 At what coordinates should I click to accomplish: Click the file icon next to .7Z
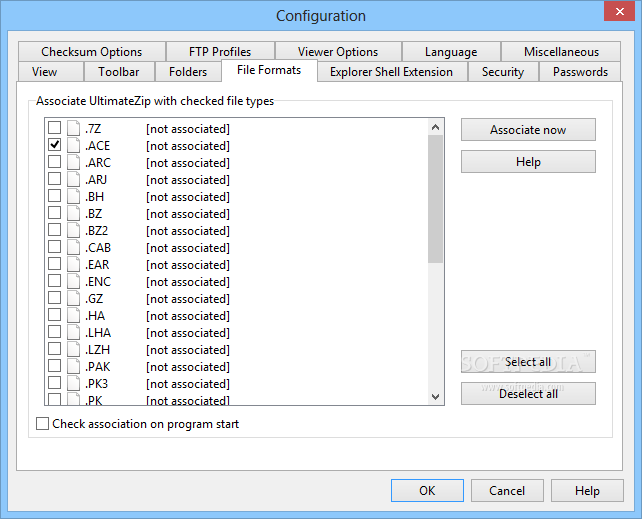73,129
